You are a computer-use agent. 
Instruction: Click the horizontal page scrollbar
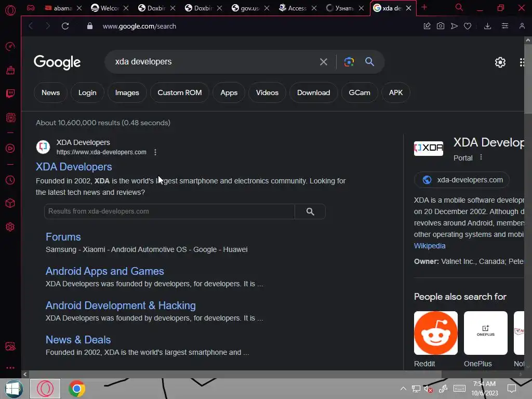pyautogui.click(x=235, y=374)
